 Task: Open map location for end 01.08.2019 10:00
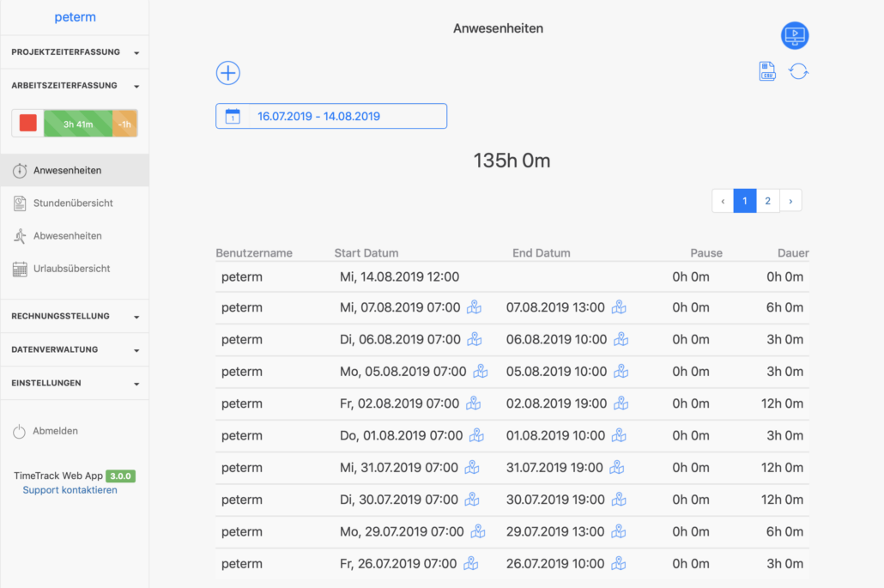pos(619,436)
